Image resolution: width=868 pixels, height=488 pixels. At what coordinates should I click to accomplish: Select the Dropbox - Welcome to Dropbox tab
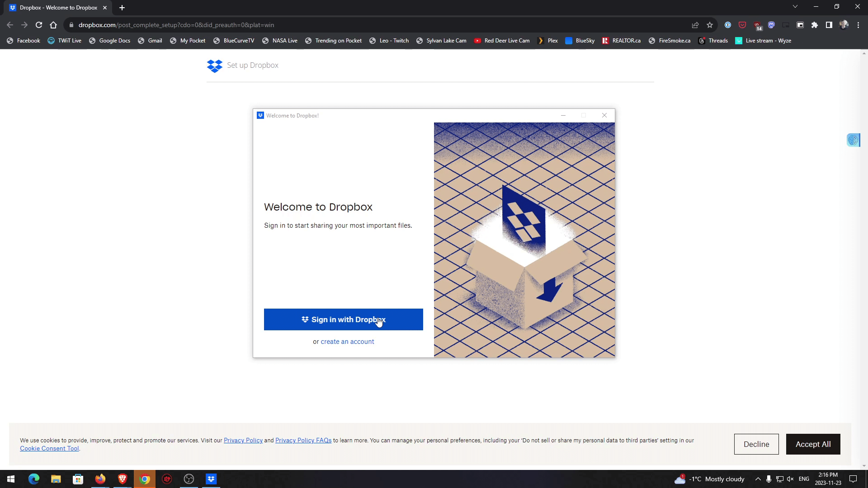pyautogui.click(x=58, y=8)
